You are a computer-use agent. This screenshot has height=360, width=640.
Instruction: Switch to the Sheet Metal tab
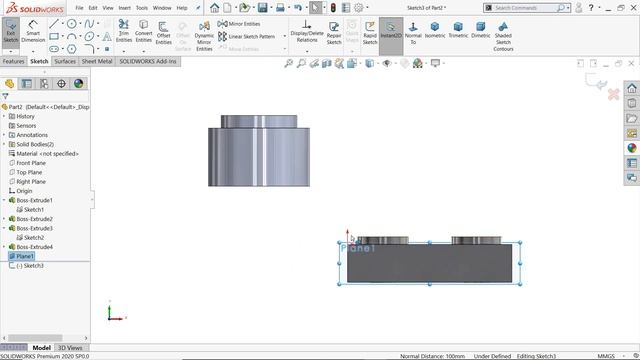[97, 61]
